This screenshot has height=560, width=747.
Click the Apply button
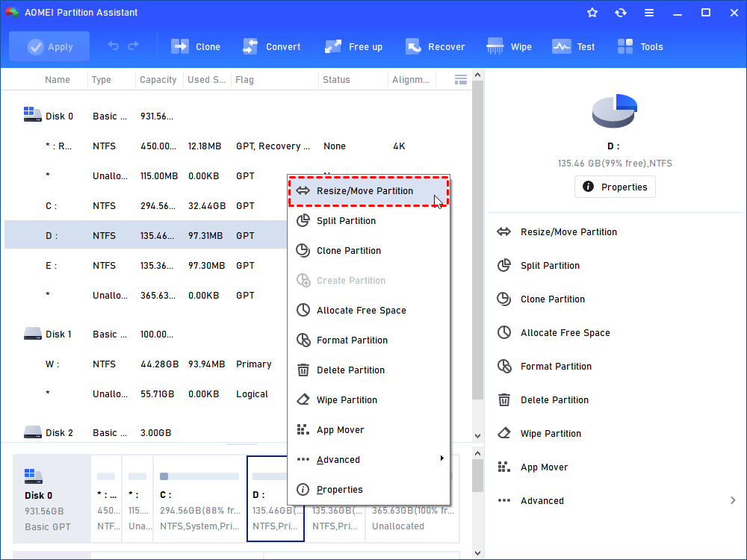click(x=49, y=46)
